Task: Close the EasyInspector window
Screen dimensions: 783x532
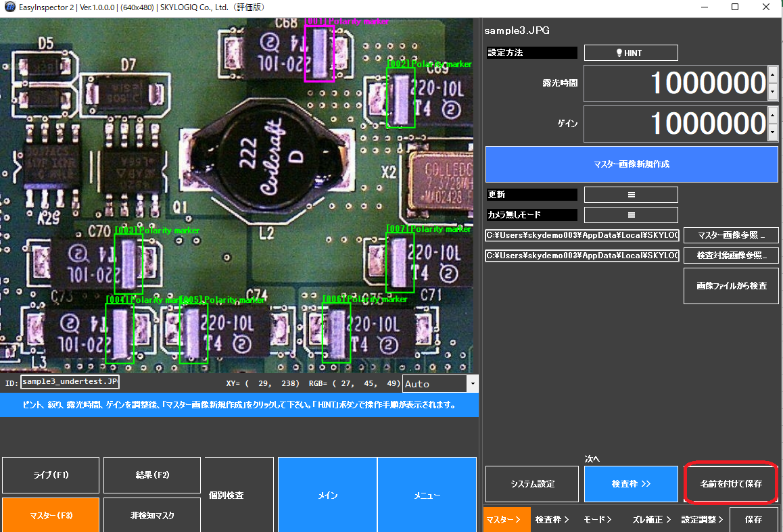Action: click(766, 7)
